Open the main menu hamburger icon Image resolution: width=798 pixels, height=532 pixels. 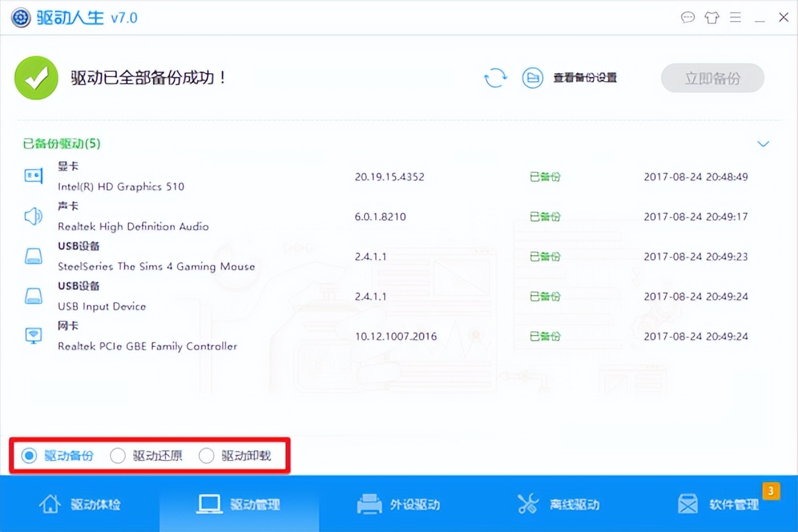[x=735, y=17]
